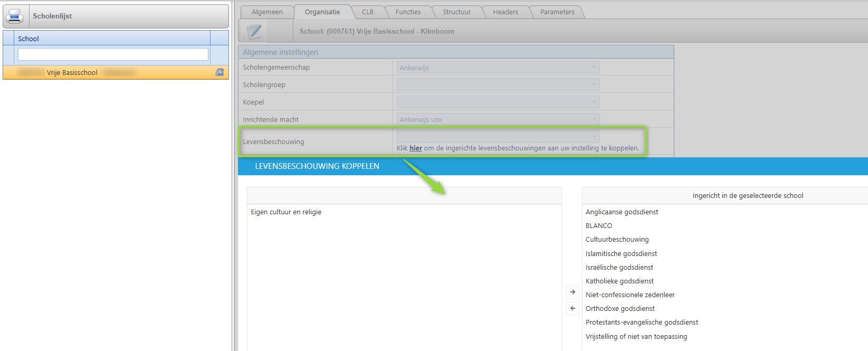The image size is (868, 351).
Task: Expand the Scholengroep dropdown
Action: tap(498, 85)
